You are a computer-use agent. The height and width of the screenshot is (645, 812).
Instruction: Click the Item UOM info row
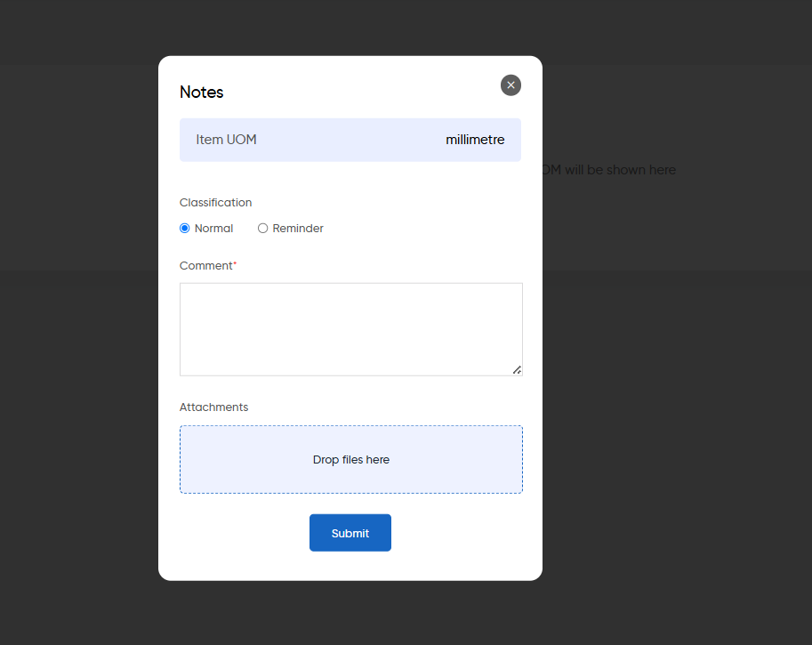click(350, 140)
